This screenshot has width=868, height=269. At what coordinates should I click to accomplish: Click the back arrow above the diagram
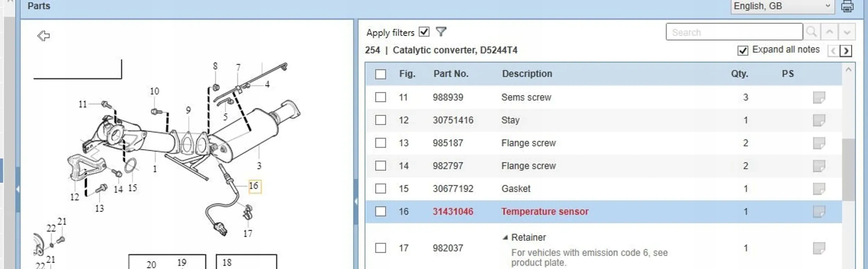[43, 35]
